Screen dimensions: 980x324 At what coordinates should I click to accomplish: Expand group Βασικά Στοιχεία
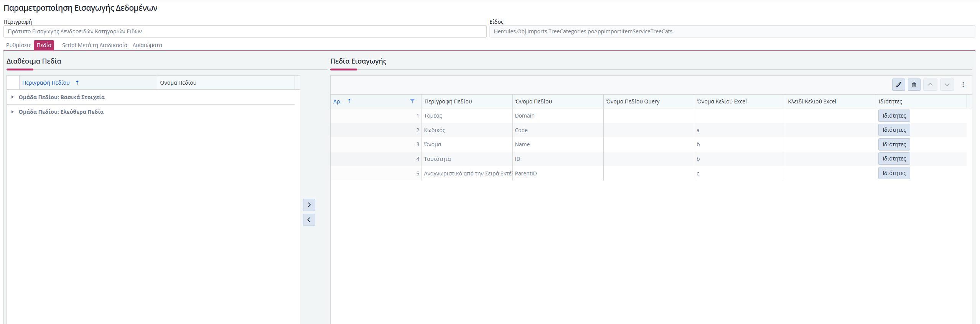tap(13, 97)
